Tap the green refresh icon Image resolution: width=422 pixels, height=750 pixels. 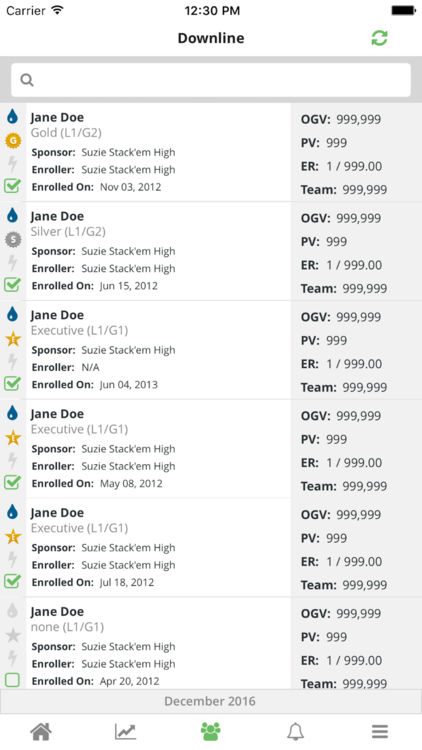[379, 38]
